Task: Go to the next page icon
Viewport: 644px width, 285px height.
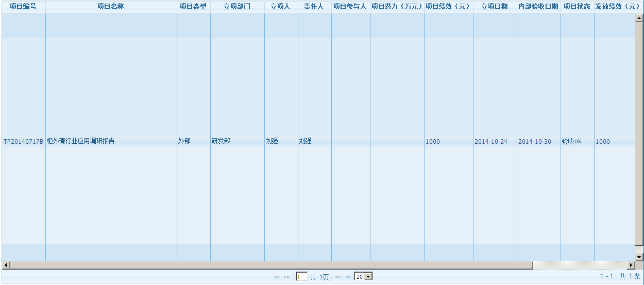Action: [338, 277]
